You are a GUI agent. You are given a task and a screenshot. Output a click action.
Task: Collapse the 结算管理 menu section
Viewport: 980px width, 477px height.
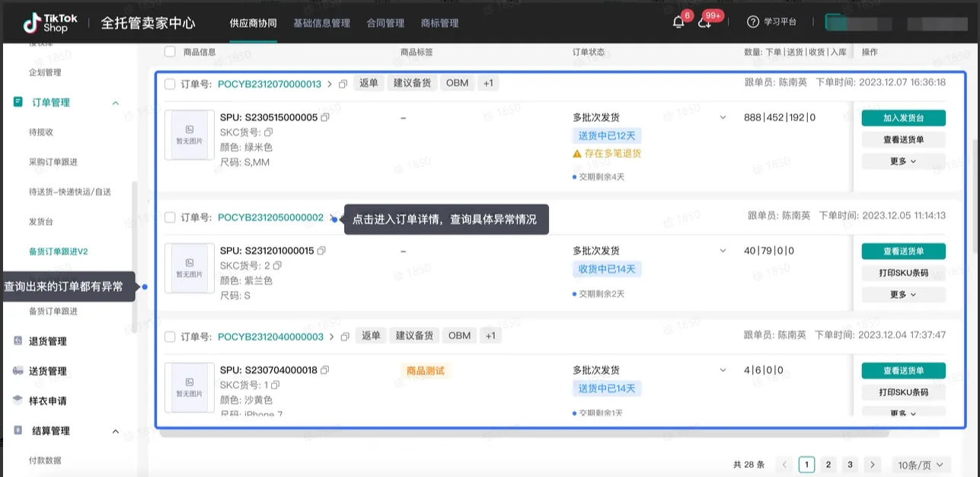(116, 431)
